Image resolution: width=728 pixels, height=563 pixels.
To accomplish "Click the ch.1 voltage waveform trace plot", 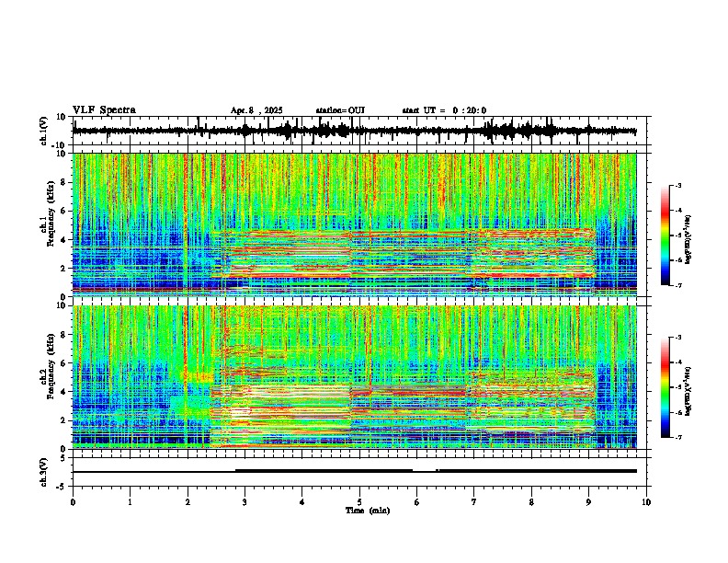I will 361,131.
